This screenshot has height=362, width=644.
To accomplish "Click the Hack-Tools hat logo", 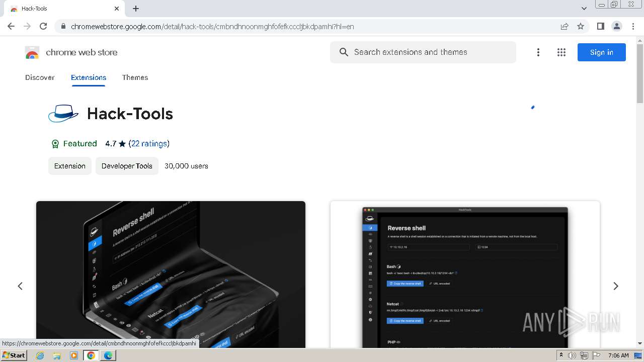I will coord(63,114).
